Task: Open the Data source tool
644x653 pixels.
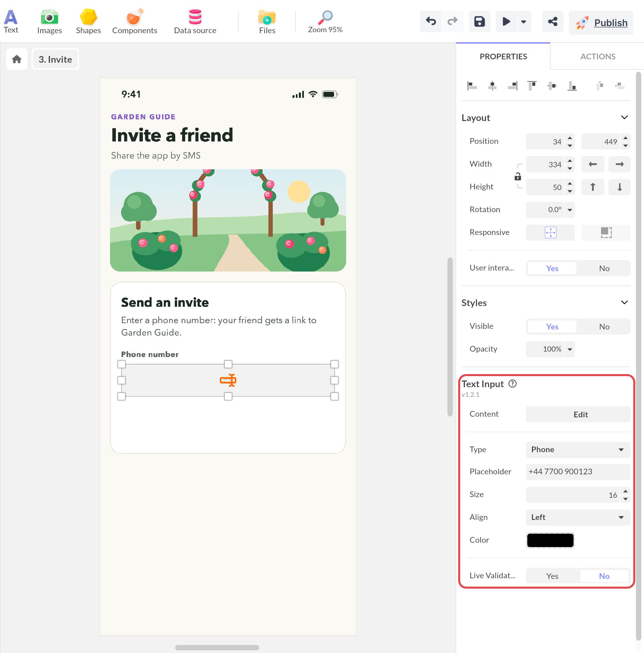Action: (195, 21)
